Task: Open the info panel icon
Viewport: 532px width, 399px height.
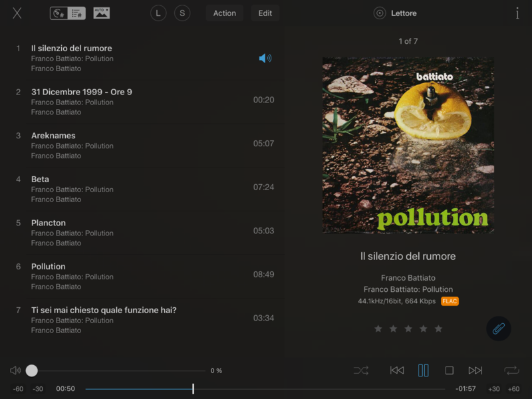Action: click(517, 13)
